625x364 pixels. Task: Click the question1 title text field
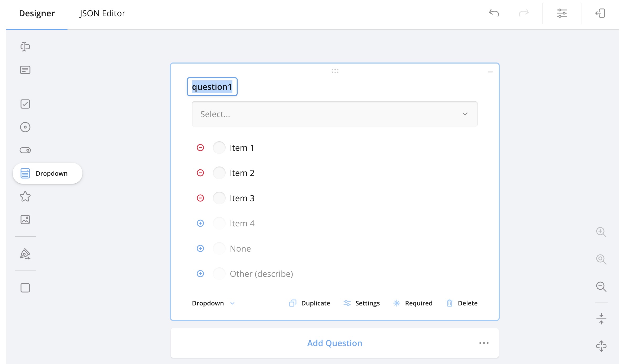212,87
